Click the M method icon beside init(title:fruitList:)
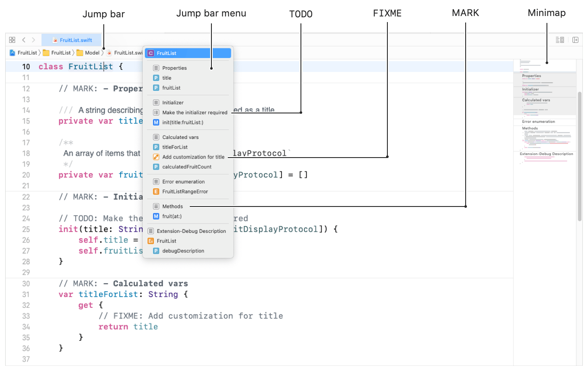The image size is (588, 371). click(x=156, y=122)
